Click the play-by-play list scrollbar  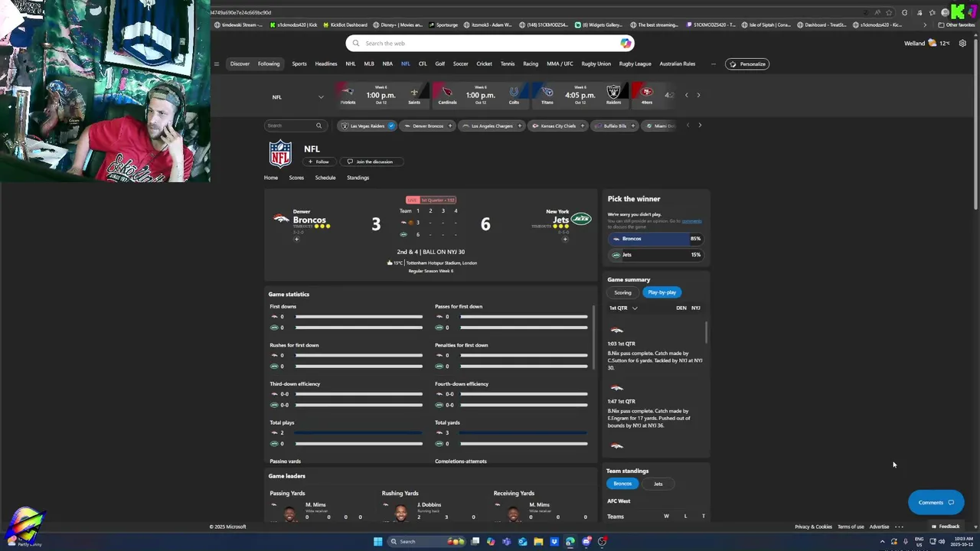pos(706,332)
